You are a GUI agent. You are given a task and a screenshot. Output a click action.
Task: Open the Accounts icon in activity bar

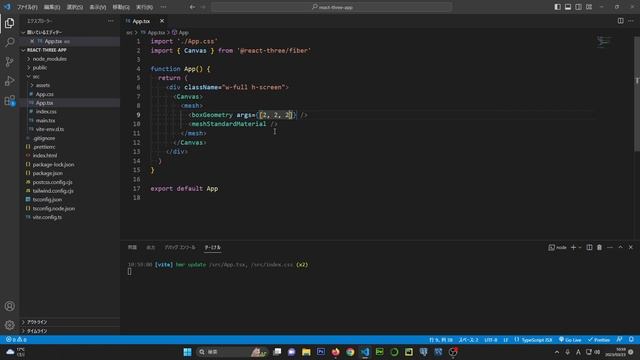point(9,306)
